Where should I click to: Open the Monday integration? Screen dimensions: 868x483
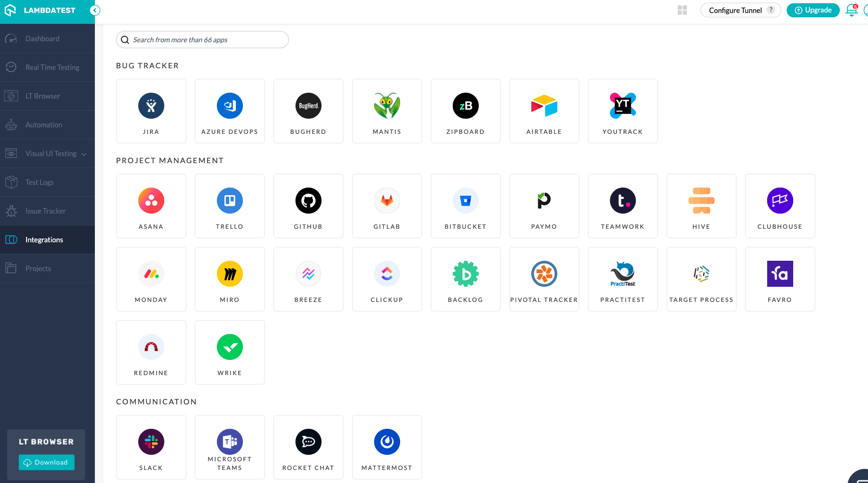151,279
